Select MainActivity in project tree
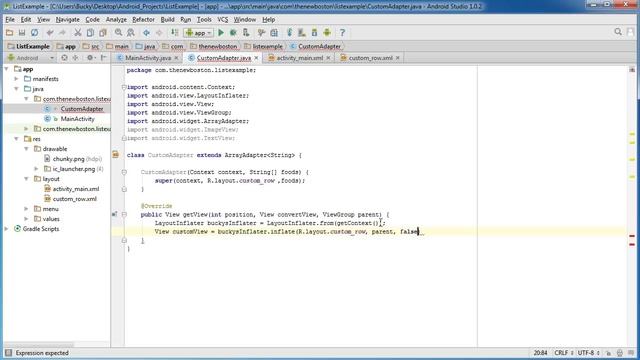Image resolution: width=640 pixels, height=360 pixels. (78, 119)
